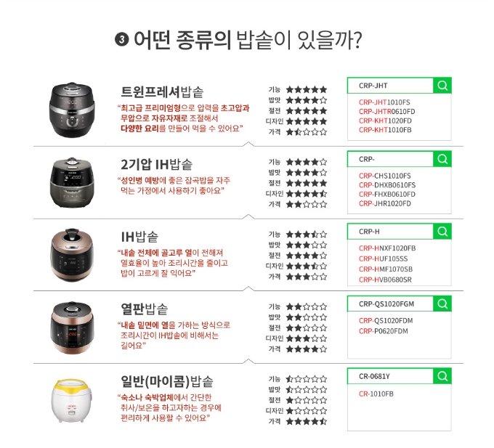The height and width of the screenshot is (448, 494).
Task: Select the CRP-QS1020FDM suggestion
Action: 386,321
